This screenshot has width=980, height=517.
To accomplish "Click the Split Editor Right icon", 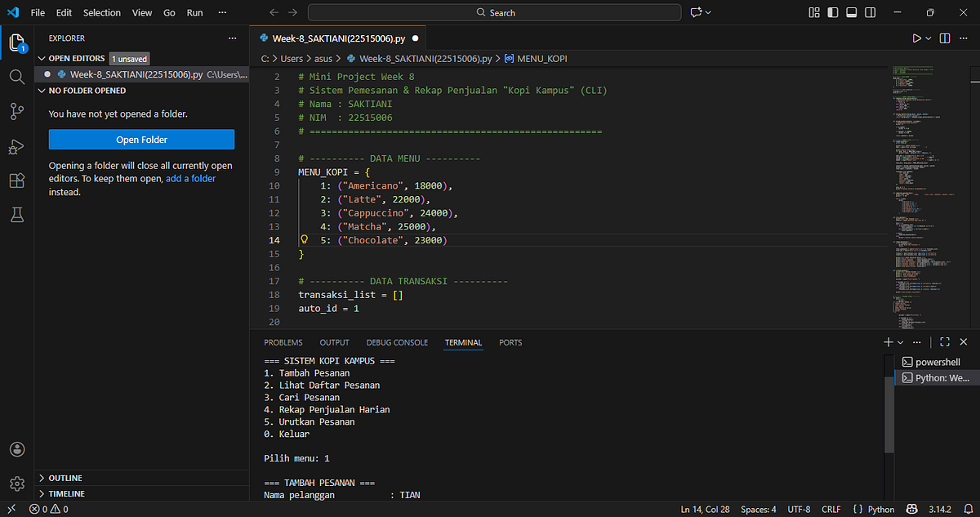I will pos(945,38).
